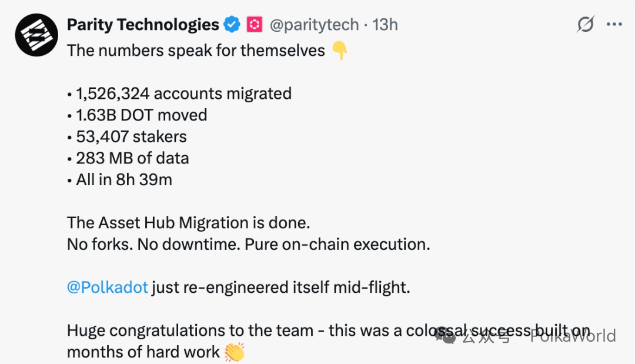This screenshot has height=364, width=635.
Task: Click the Grok slashed-circle icon
Action: click(x=586, y=25)
